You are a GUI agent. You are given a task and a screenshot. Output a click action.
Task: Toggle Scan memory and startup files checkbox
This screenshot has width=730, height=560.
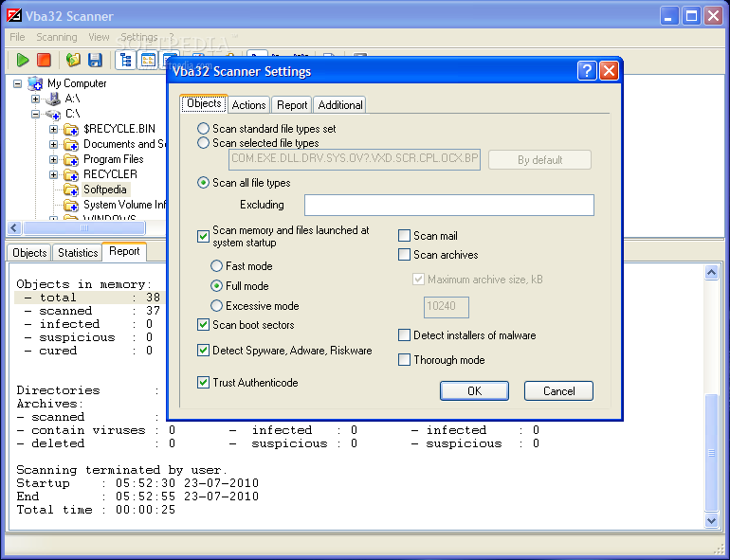point(203,237)
